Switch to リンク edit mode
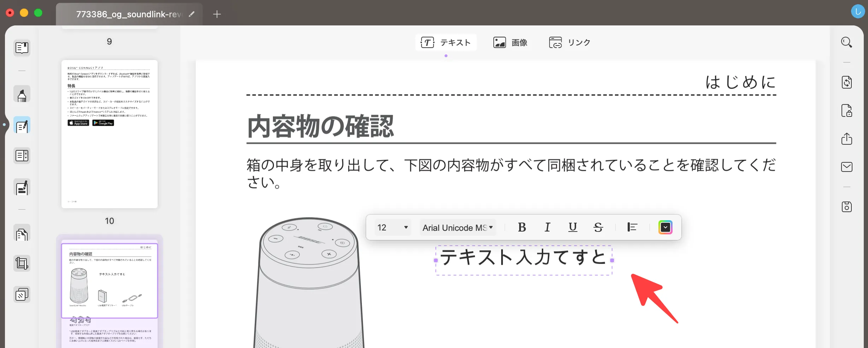 (570, 43)
